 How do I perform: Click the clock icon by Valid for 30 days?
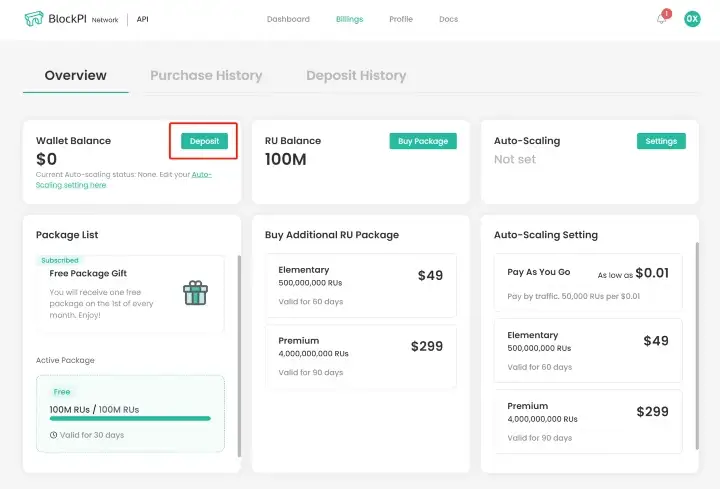pos(53,435)
